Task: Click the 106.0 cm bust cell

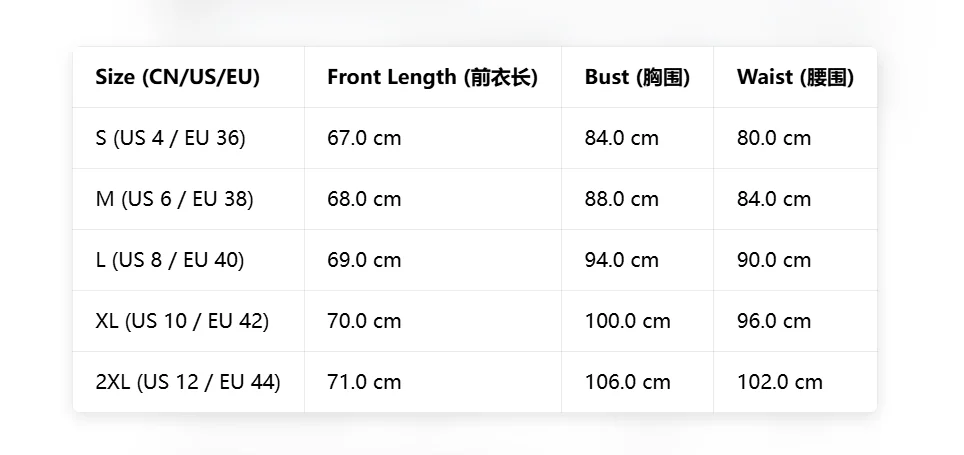Action: click(638, 382)
